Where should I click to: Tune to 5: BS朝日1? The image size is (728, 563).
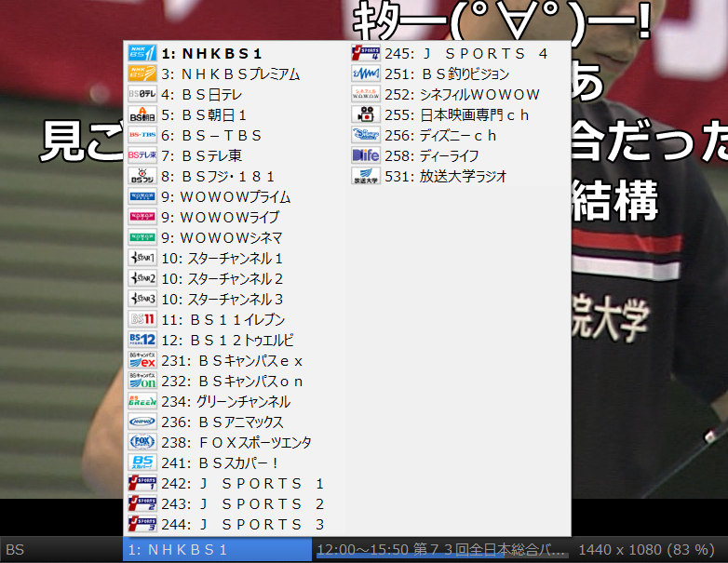point(236,114)
